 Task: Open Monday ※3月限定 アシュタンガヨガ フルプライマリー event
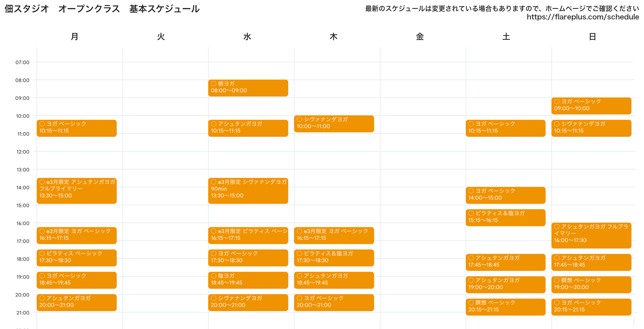(x=76, y=191)
